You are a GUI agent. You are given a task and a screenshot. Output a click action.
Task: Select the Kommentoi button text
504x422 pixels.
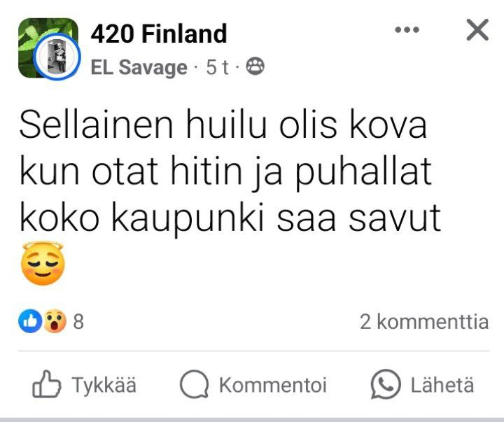[273, 385]
